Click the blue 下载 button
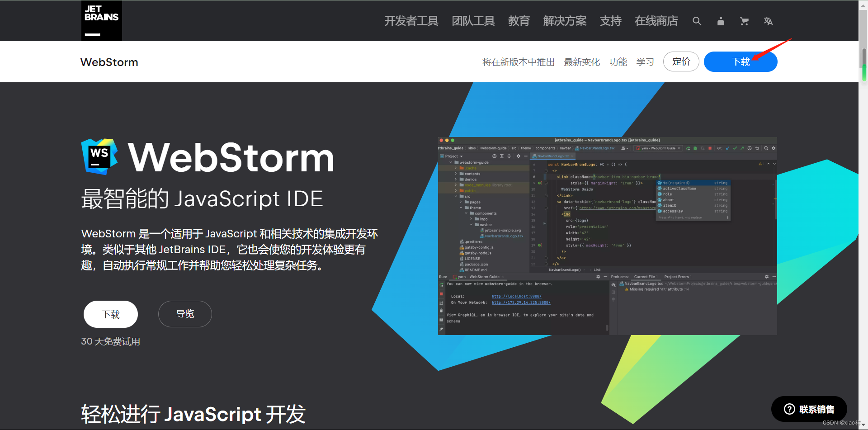868x430 pixels. click(741, 61)
